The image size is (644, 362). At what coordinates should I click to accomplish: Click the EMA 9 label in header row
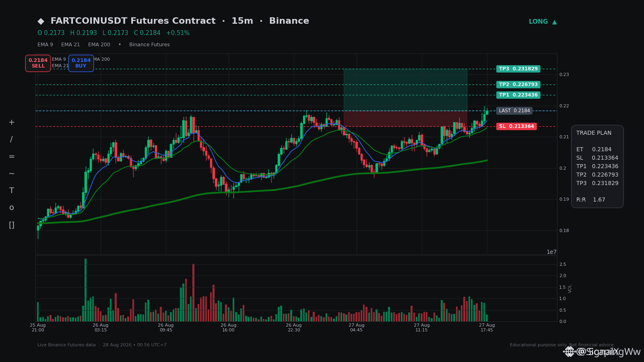[x=45, y=45]
